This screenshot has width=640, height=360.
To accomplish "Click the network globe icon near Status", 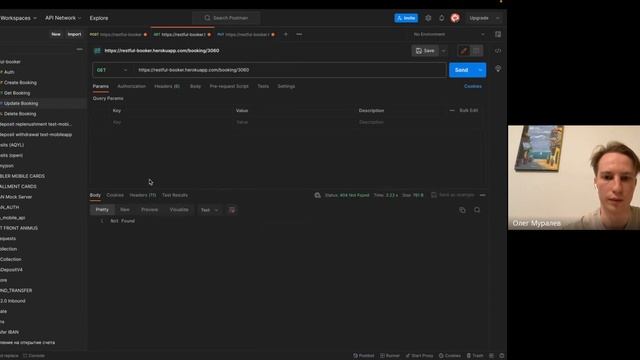I will click(318, 195).
